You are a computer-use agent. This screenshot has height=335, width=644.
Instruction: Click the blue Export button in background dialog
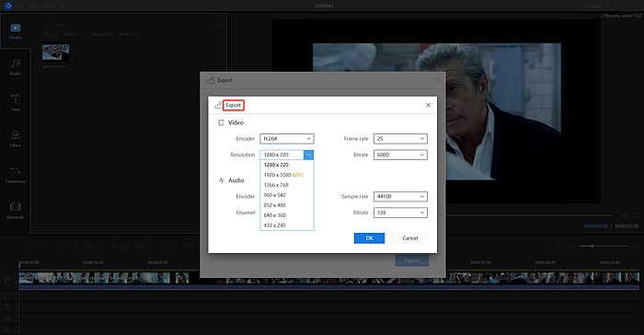(x=412, y=260)
